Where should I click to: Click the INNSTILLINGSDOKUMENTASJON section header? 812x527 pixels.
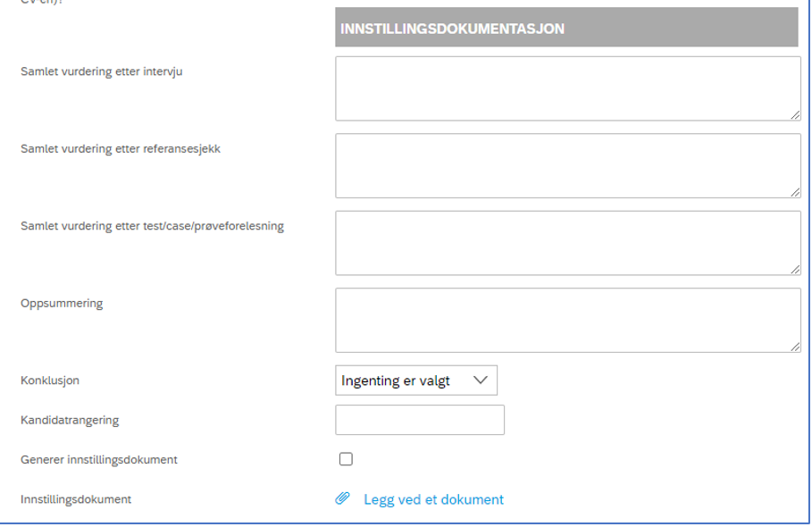[x=566, y=28]
